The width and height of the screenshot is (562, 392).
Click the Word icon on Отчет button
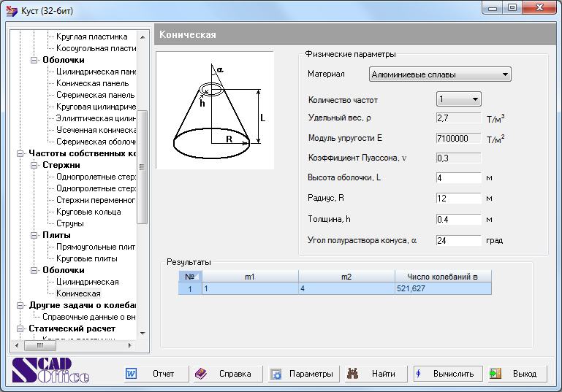[132, 374]
